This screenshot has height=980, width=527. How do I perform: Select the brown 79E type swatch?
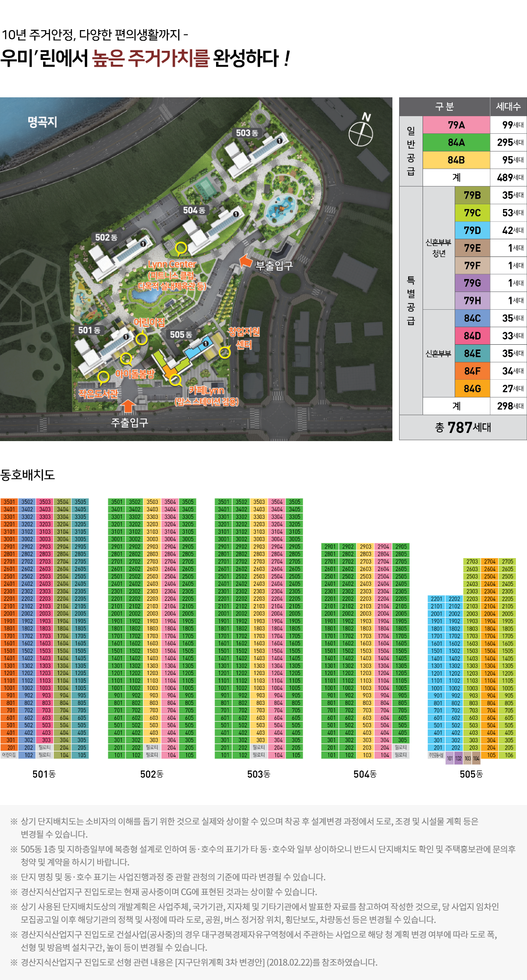coord(472,248)
